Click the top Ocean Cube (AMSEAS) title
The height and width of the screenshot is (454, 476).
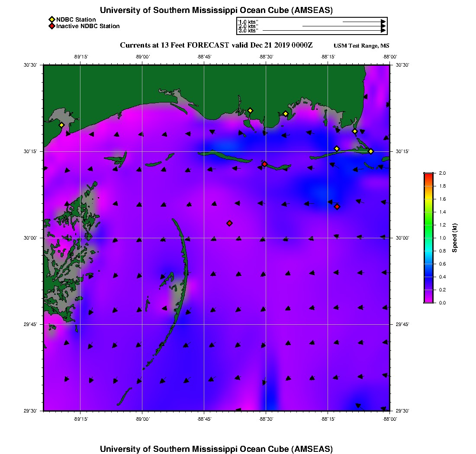pyautogui.click(x=216, y=10)
